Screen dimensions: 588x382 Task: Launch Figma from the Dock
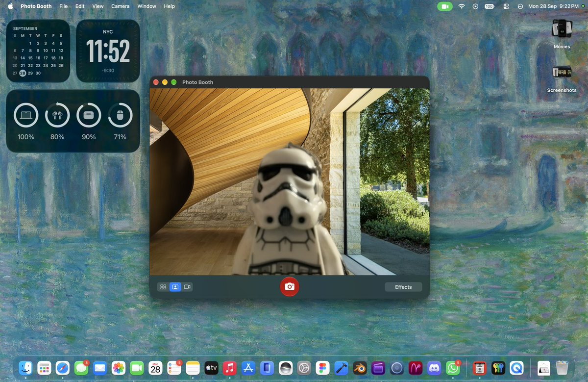click(x=322, y=368)
